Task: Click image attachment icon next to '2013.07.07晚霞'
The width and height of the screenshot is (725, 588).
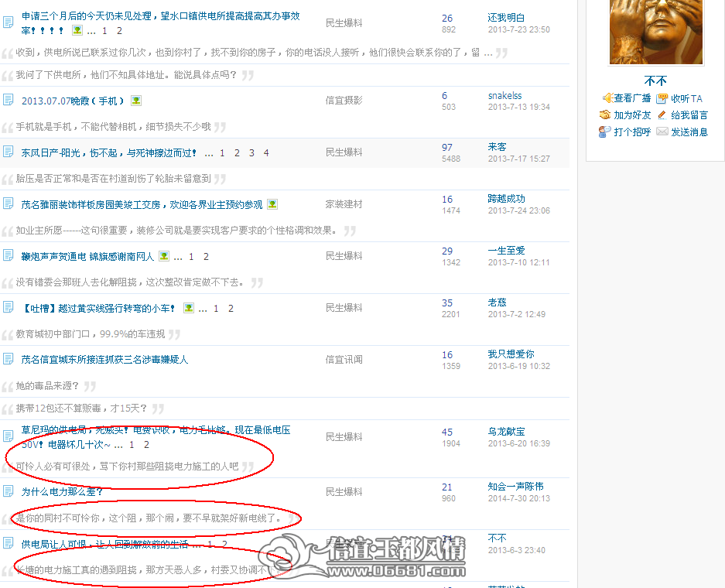Action: [x=136, y=101]
